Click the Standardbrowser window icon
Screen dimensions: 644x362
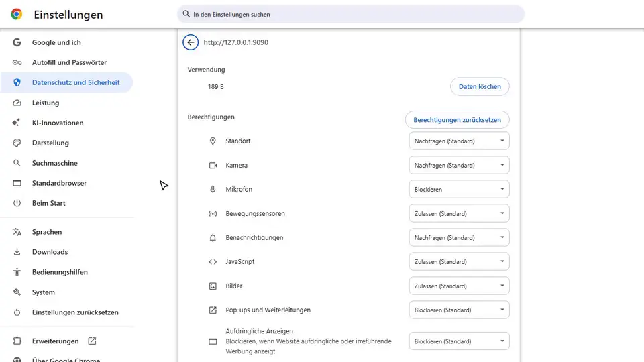(17, 183)
